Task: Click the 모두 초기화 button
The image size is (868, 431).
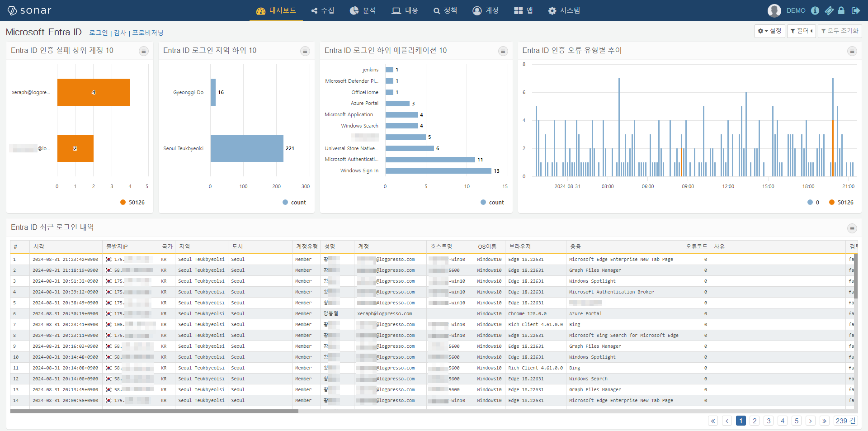Action: pos(840,31)
